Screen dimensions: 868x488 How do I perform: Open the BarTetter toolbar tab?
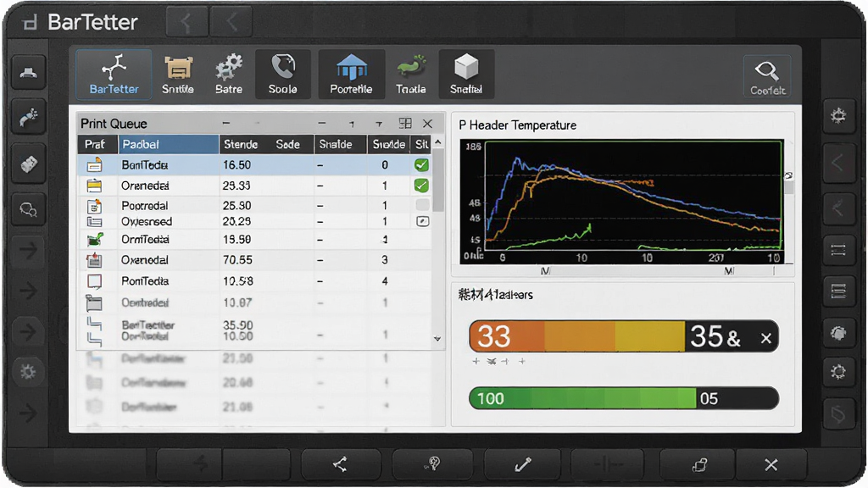click(114, 75)
